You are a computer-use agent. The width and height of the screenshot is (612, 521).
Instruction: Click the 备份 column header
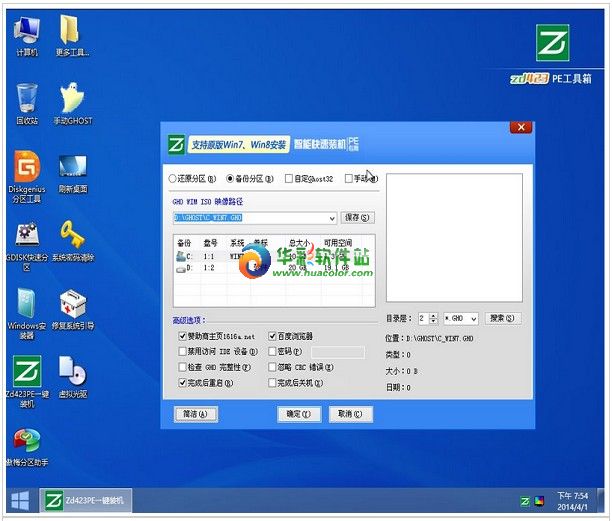click(184, 243)
